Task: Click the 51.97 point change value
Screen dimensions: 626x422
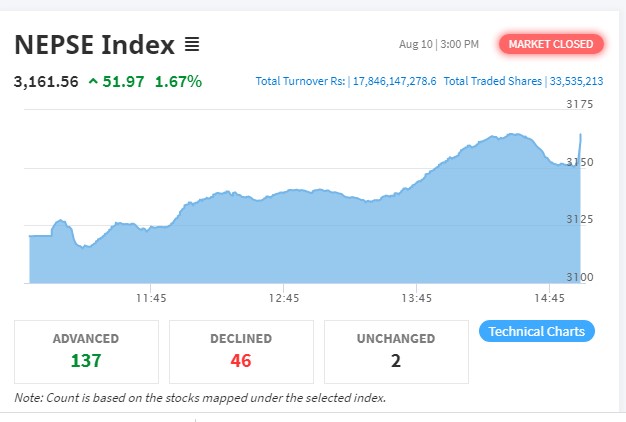Action: coord(124,81)
